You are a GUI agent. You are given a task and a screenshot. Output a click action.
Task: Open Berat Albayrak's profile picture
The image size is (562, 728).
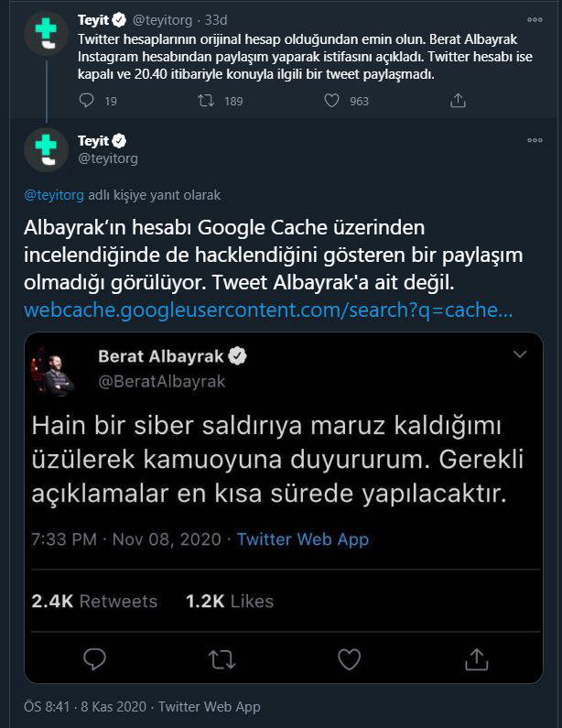pyautogui.click(x=57, y=370)
